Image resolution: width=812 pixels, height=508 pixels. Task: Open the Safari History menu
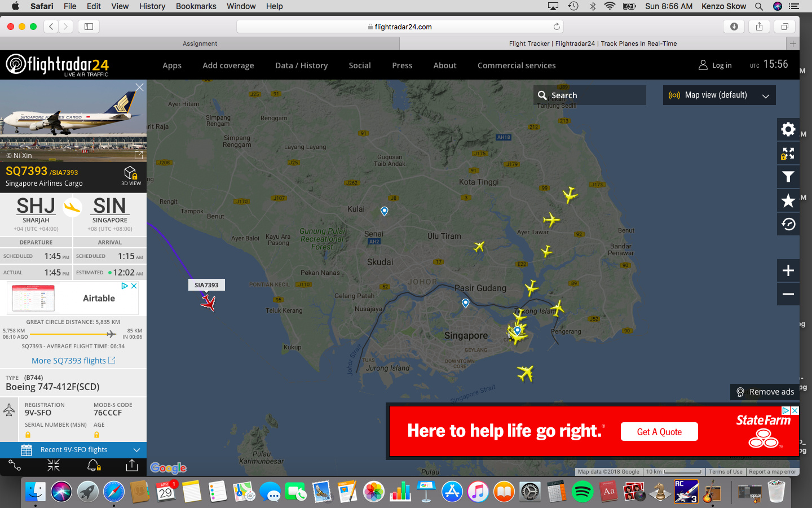pyautogui.click(x=152, y=6)
